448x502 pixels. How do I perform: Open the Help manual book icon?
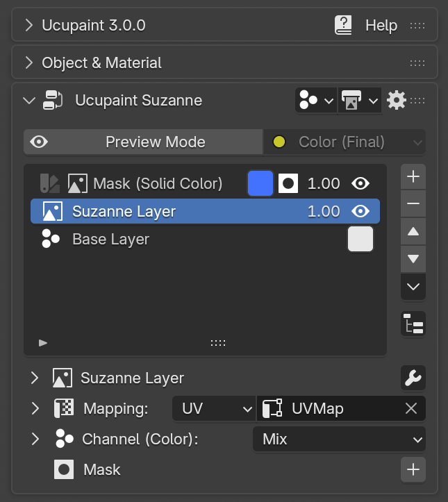point(343,25)
